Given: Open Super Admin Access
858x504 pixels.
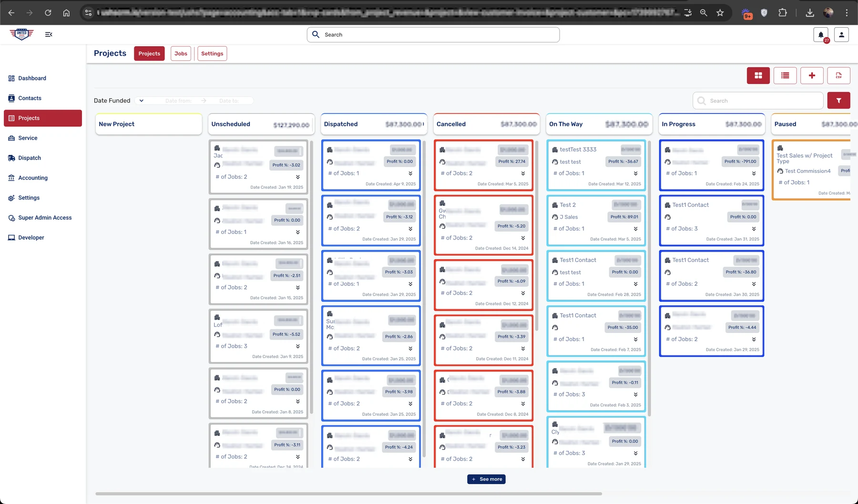Looking at the screenshot, I should click(43, 218).
